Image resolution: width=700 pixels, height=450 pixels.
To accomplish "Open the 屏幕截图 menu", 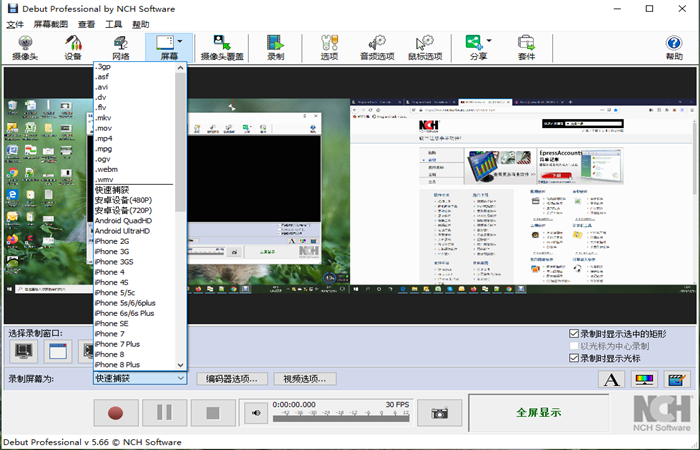I will click(51, 25).
